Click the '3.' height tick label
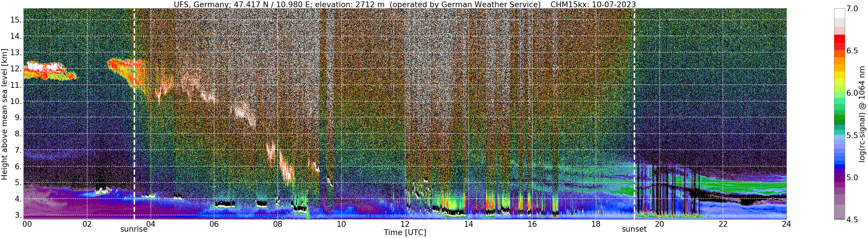Viewport: 868px width, 238px height. (18, 215)
